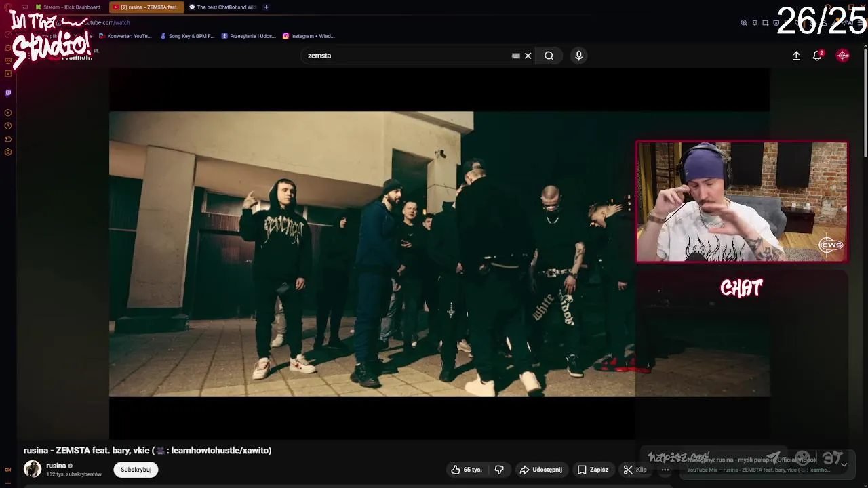Open the on-screen keyboard in search box
The image size is (868, 488).
515,56
